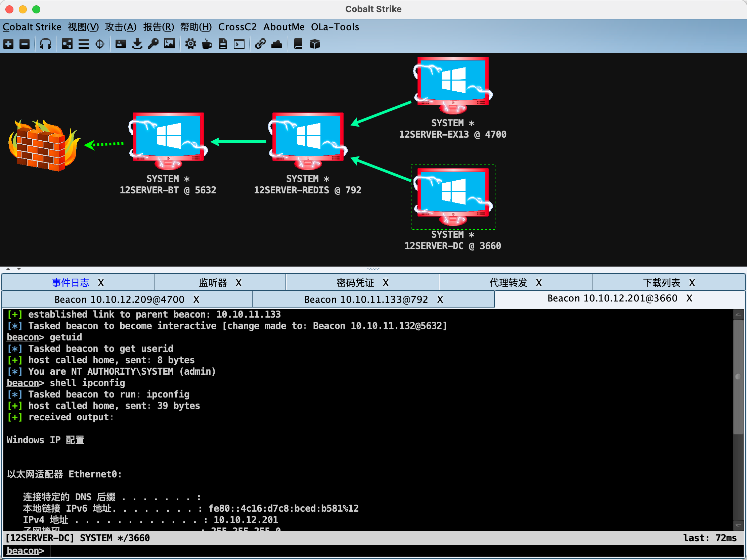This screenshot has width=747, height=560.
Task: Click the coffee cup Java applet icon
Action: tap(207, 44)
